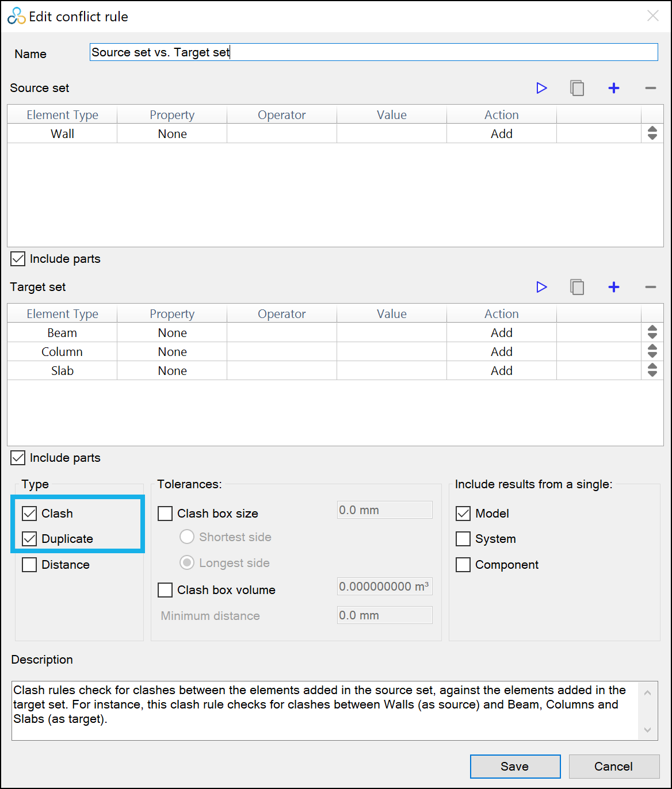Image resolution: width=672 pixels, height=789 pixels.
Task: Select the Longest side radio option
Action: click(187, 563)
